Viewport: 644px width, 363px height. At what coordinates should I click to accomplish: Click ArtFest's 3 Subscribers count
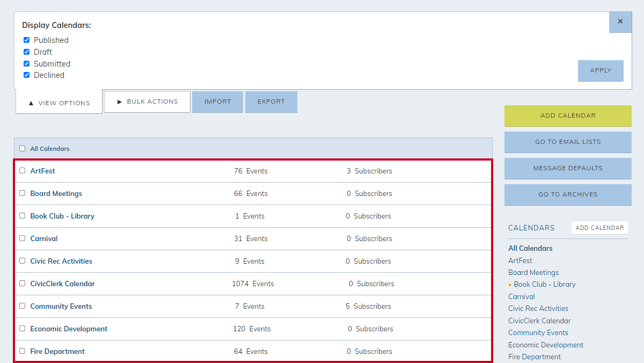[369, 171]
